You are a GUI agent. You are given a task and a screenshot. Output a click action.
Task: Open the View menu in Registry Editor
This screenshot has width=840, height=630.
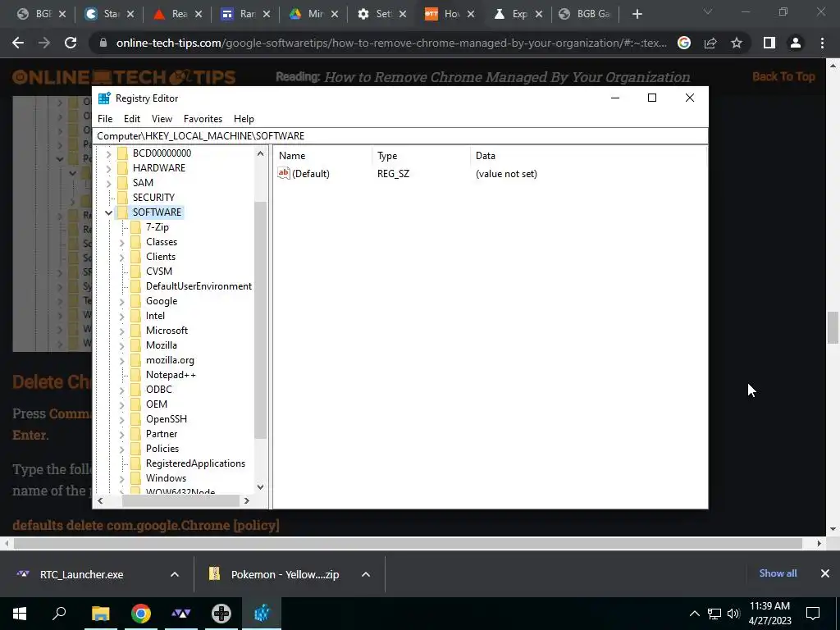tap(162, 119)
